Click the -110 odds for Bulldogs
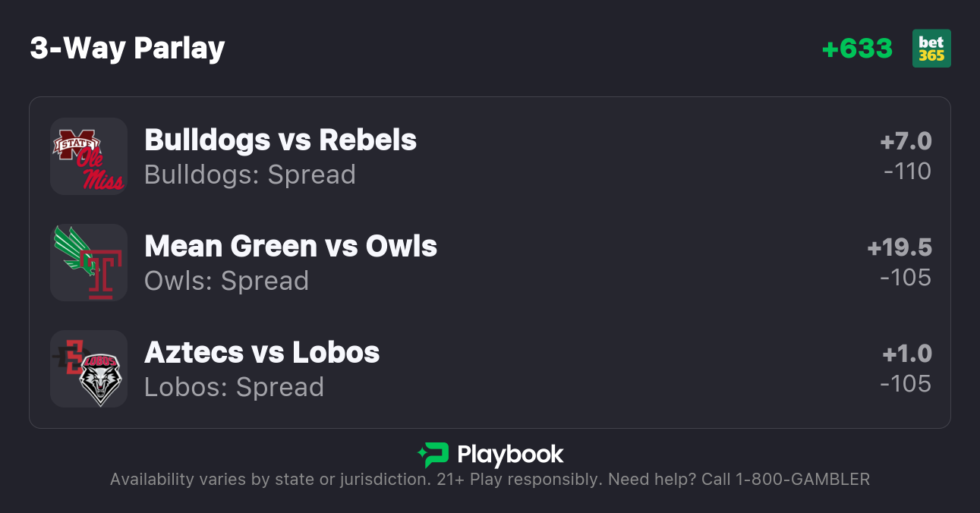980x513 pixels. [x=907, y=172]
